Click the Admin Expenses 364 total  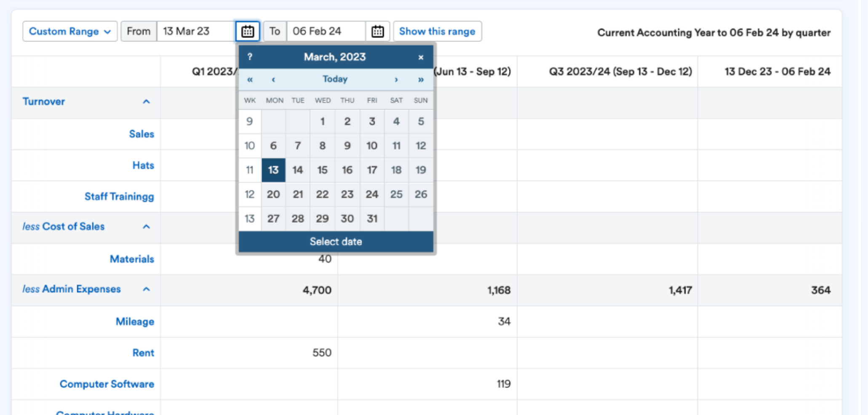coord(821,290)
